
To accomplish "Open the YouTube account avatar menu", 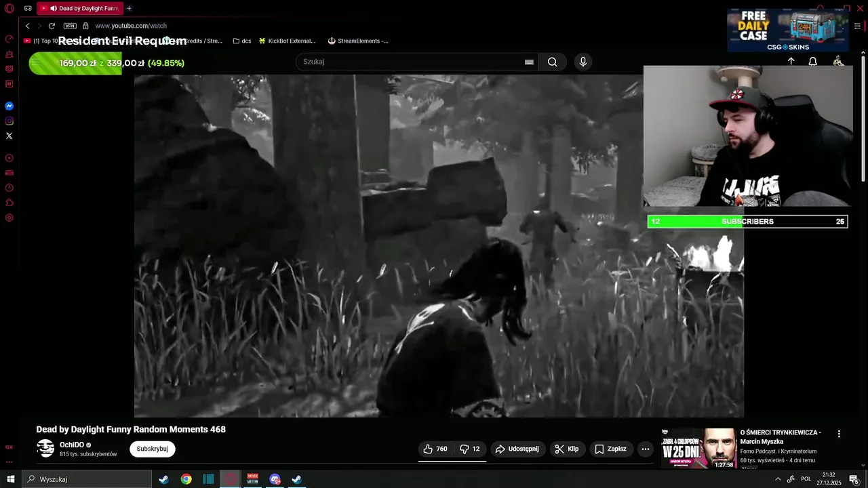I will pos(838,62).
